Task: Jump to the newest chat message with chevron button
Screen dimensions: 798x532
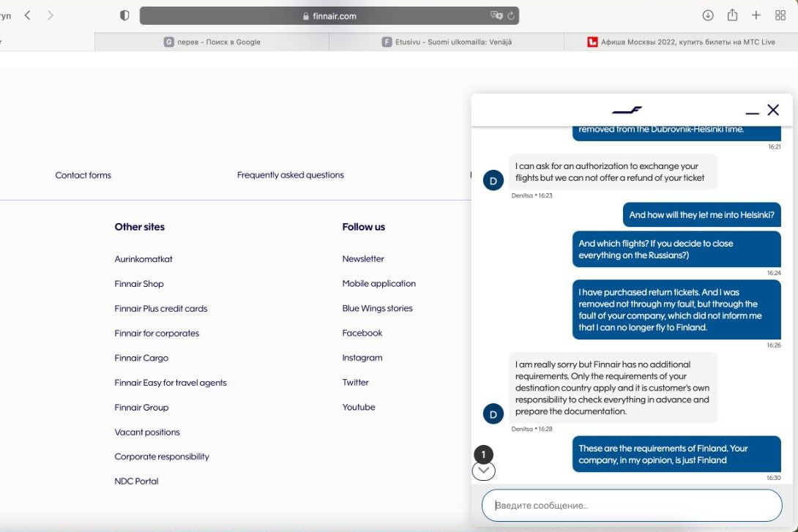Action: pos(483,471)
